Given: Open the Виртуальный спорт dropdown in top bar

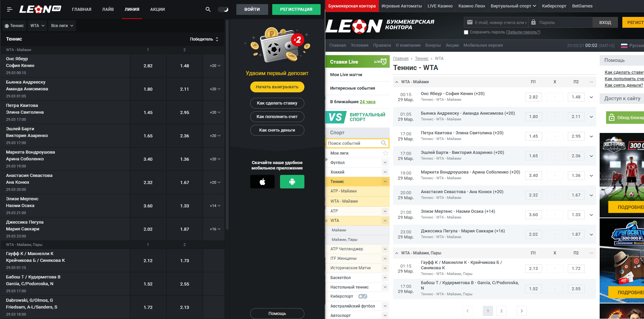Looking at the screenshot, I should 513,6.
